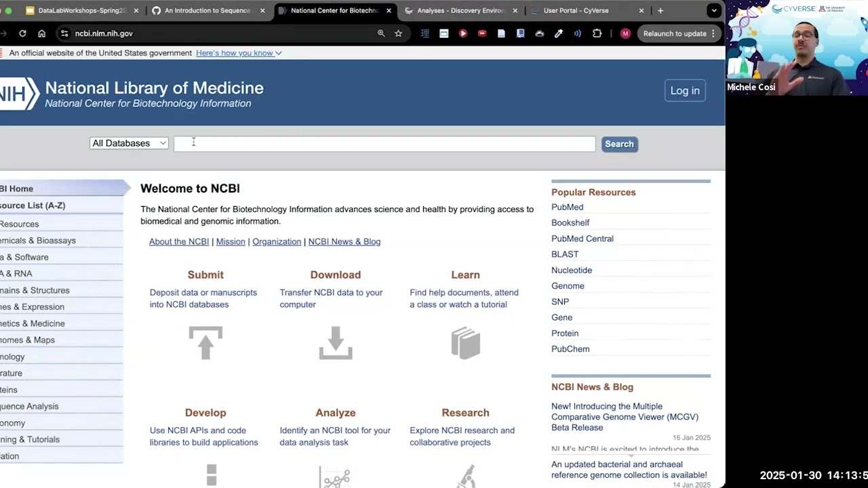Open a new browser tab with plus
Image resolution: width=868 pixels, height=488 pixels.
tap(660, 10)
